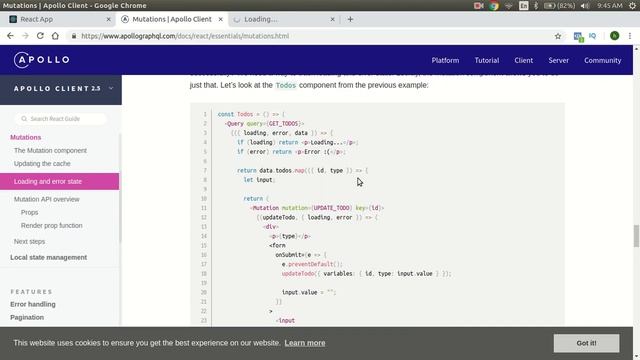
Task: Select Loading and error state item
Action: (x=60, y=182)
